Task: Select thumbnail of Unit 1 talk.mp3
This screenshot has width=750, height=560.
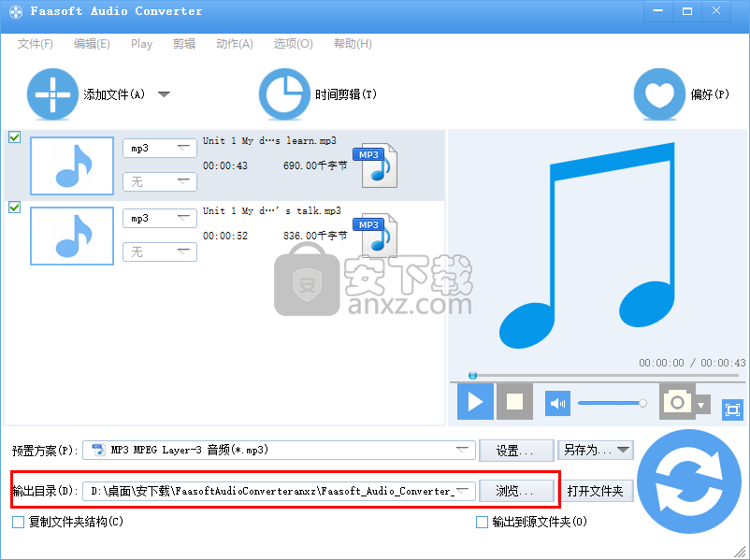Action: [72, 236]
